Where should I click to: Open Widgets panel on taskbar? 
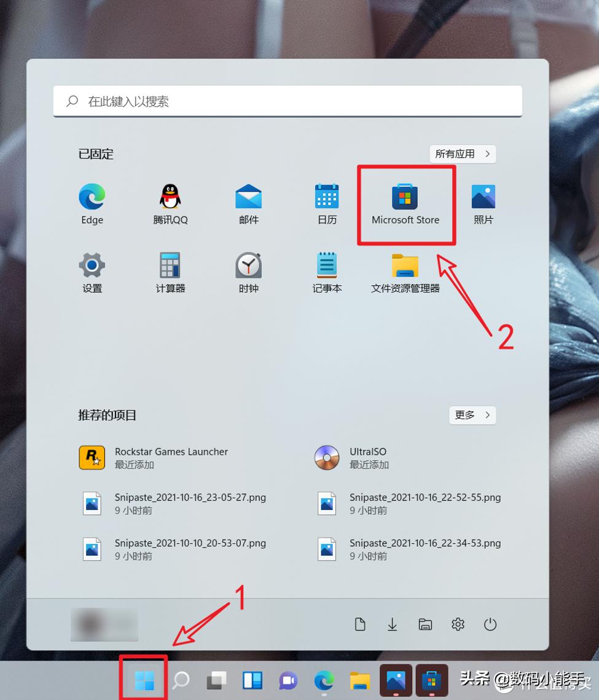point(252,680)
